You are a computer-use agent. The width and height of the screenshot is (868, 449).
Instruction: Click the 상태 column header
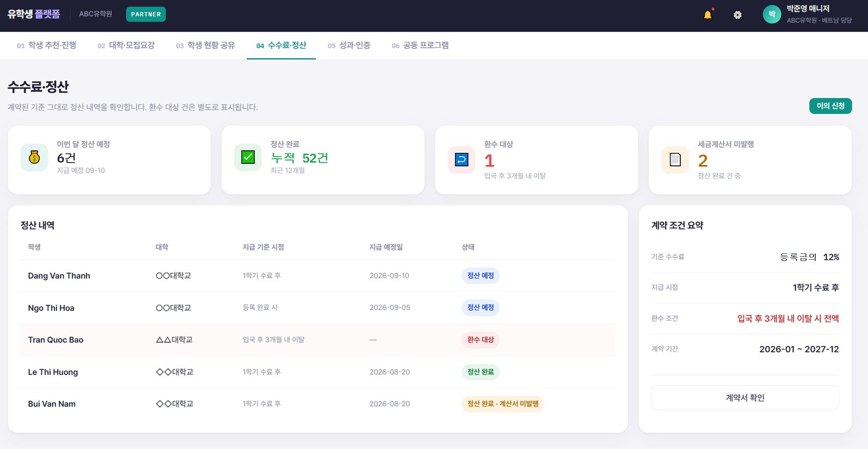tap(468, 247)
